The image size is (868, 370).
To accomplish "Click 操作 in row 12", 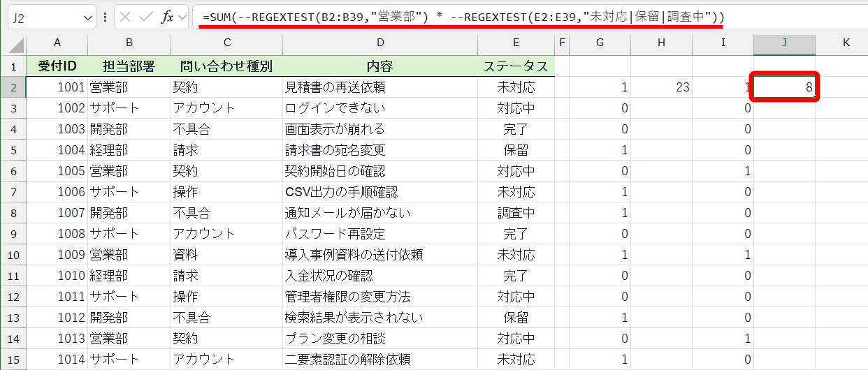I will pyautogui.click(x=226, y=297).
